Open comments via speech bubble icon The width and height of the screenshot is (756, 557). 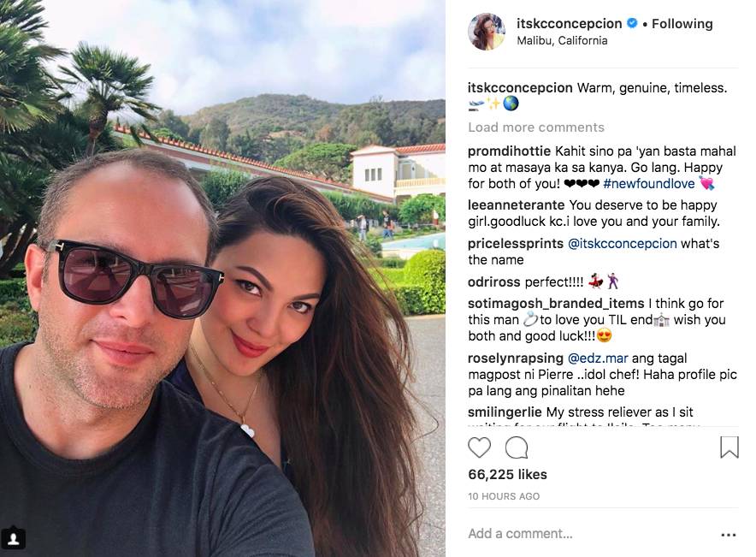(517, 447)
